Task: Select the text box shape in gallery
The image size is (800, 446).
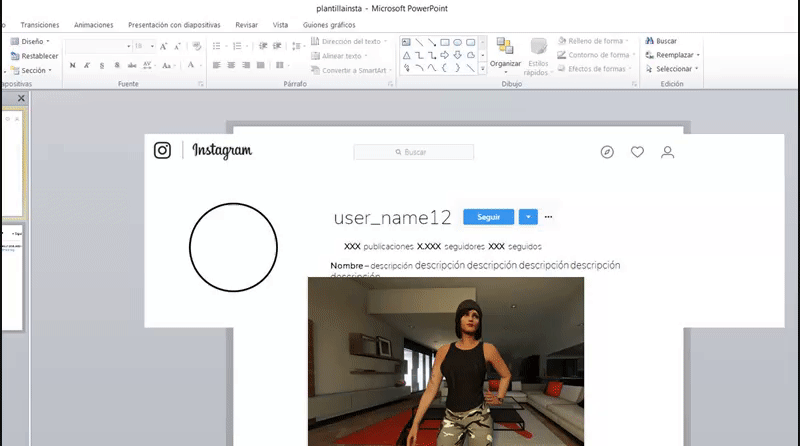Action: pyautogui.click(x=406, y=42)
